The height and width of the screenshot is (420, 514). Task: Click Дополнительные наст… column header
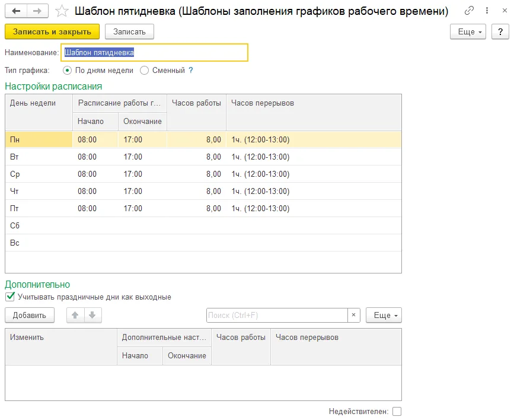point(164,338)
